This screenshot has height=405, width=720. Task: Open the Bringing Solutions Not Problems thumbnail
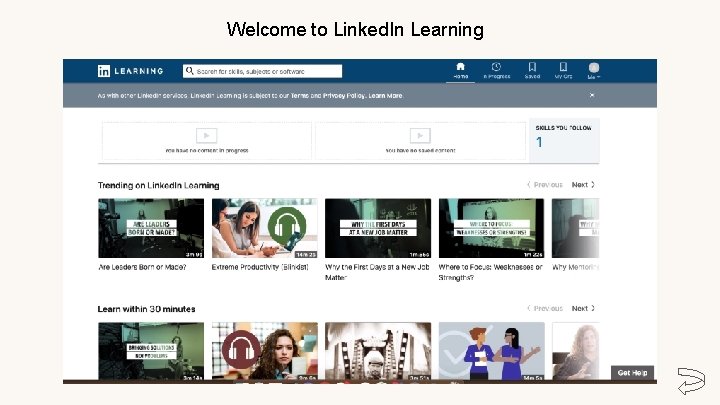coord(151,351)
